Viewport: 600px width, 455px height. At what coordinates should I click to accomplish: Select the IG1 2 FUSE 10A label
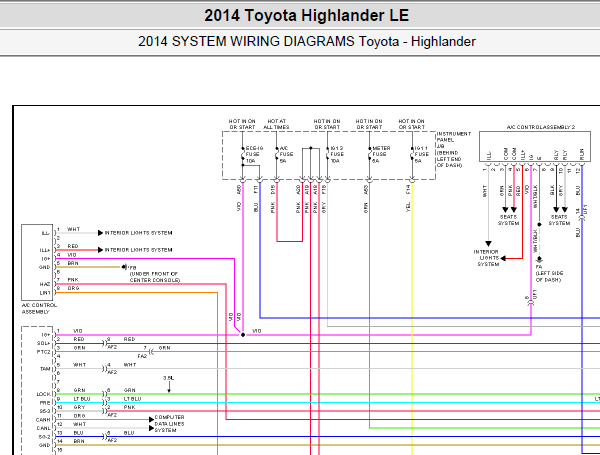(x=337, y=154)
